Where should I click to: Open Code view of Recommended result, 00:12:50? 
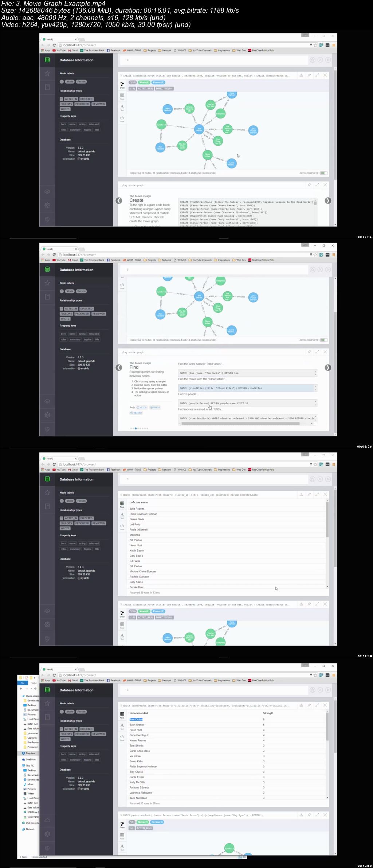[x=122, y=737]
